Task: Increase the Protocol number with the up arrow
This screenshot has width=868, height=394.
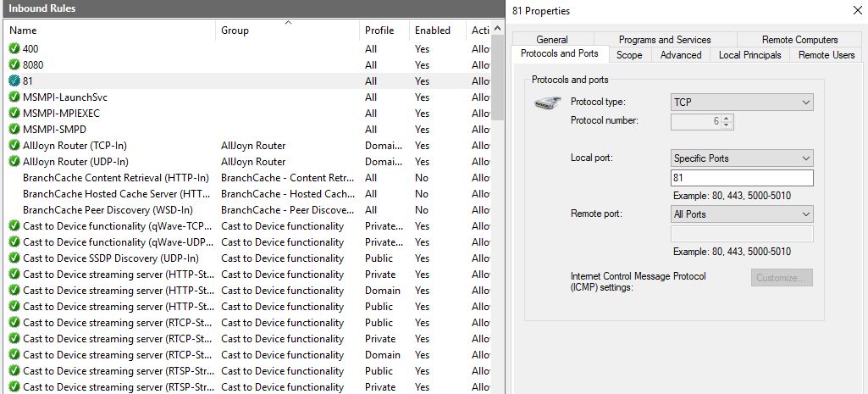Action: [727, 118]
